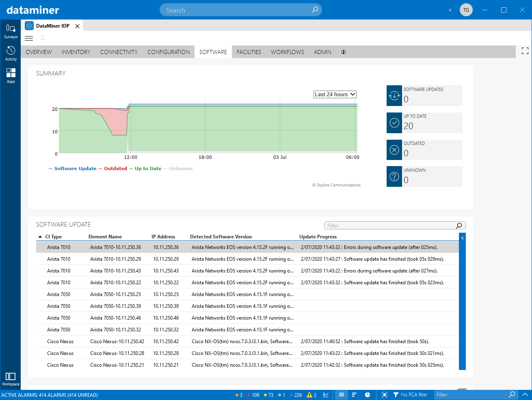Click the Software Updates tile icon
532x400 pixels.
tap(394, 96)
